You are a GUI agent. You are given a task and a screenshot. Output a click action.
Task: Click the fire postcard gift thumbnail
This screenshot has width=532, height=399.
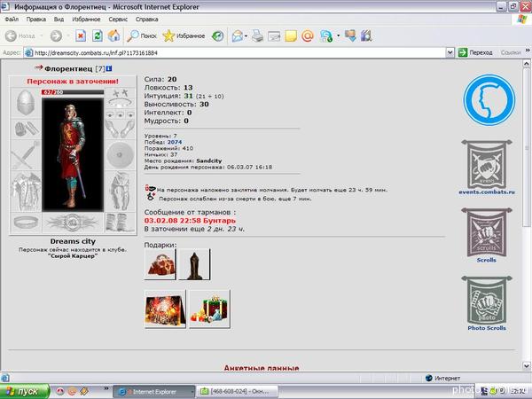coord(165,309)
